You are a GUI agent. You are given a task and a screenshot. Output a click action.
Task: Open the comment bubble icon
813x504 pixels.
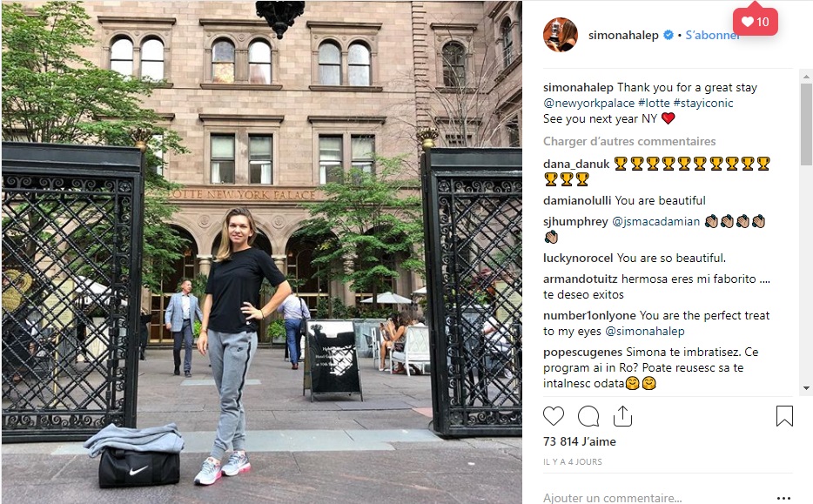[588, 416]
